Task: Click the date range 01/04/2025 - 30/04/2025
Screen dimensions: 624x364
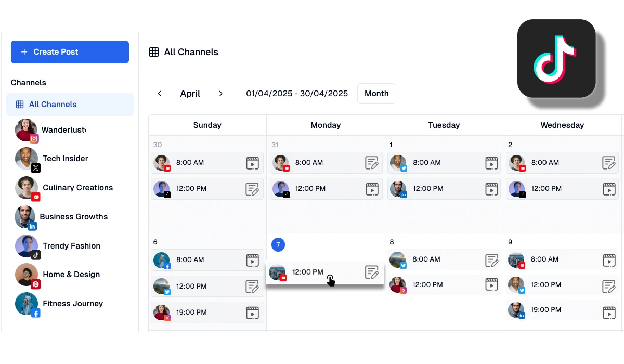Action: click(x=297, y=94)
